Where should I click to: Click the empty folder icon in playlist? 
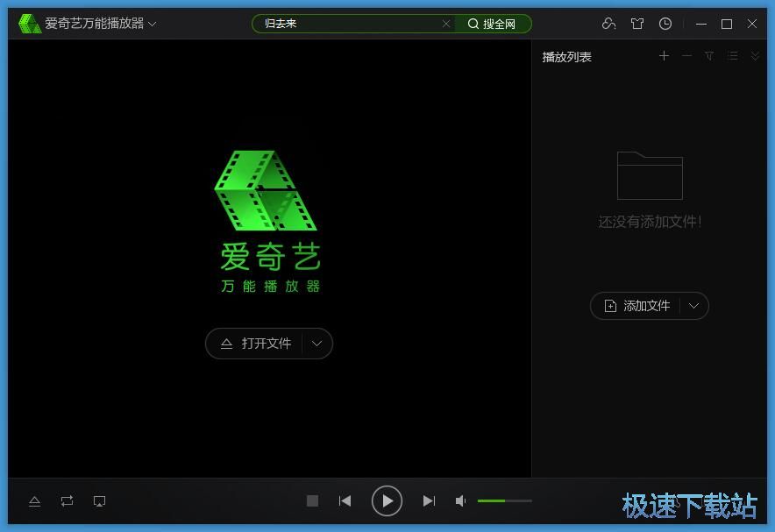pyautogui.click(x=650, y=175)
